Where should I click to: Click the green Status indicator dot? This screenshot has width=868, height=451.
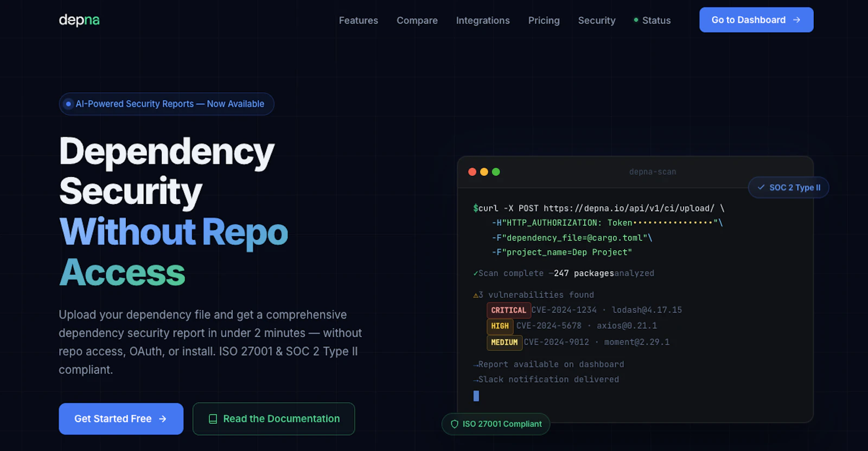click(636, 20)
